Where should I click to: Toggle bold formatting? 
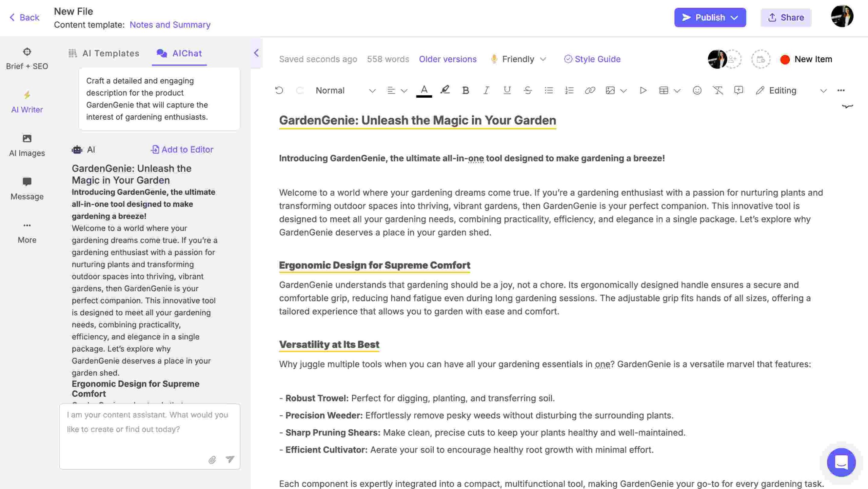click(x=466, y=90)
